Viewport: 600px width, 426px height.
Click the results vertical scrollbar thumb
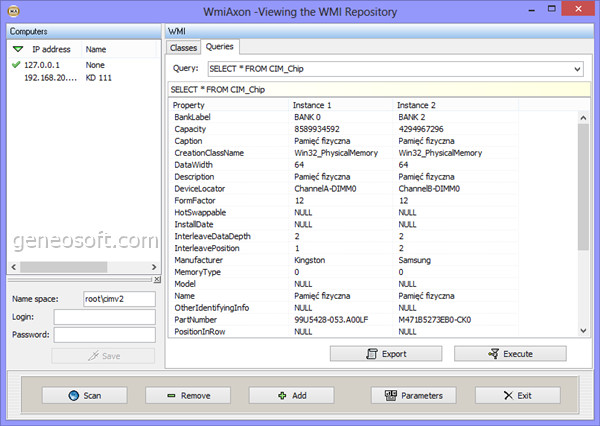[583, 186]
